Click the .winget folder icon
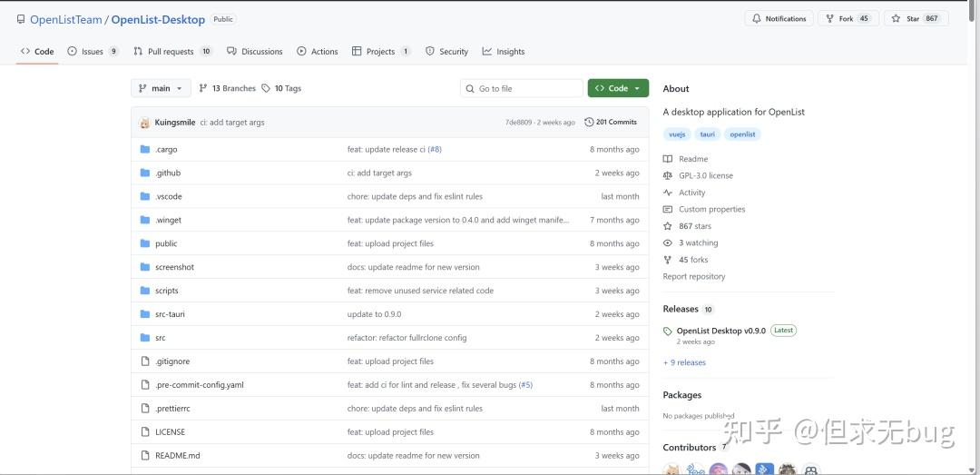 pos(145,220)
